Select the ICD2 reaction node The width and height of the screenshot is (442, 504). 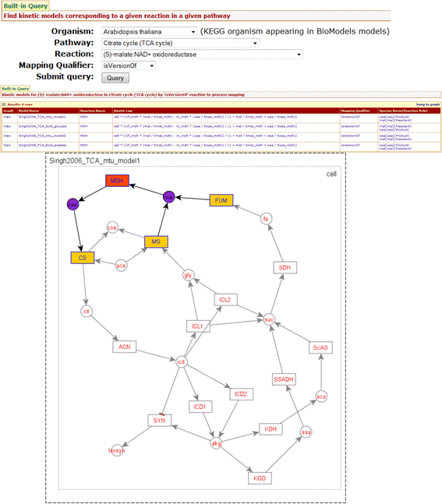(x=241, y=394)
